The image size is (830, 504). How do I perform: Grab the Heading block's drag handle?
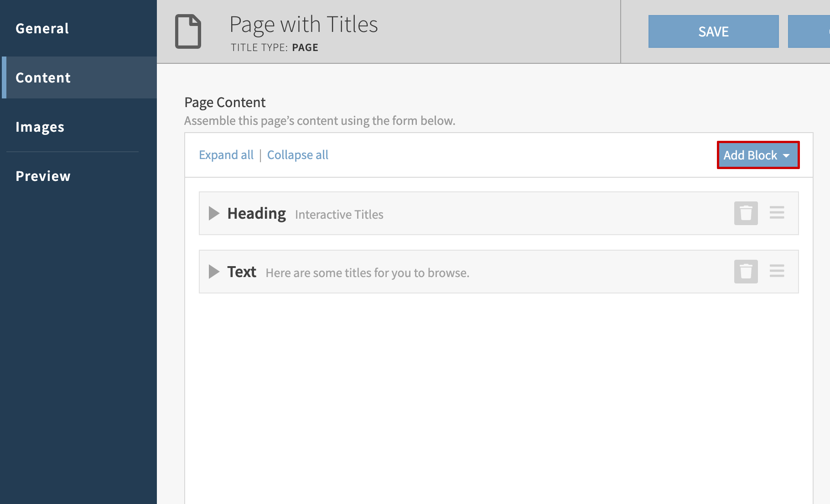777,213
